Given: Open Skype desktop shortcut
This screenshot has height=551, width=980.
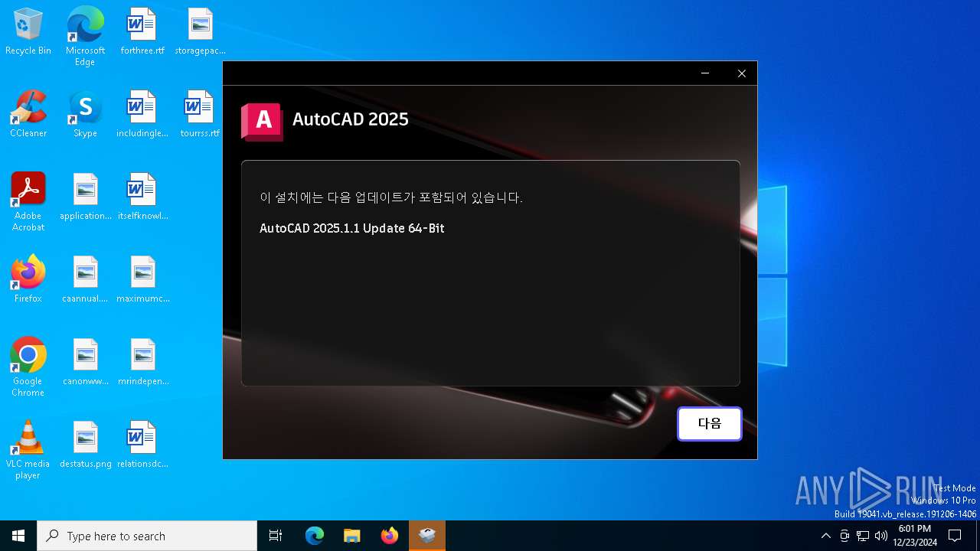Looking at the screenshot, I should coord(85,115).
